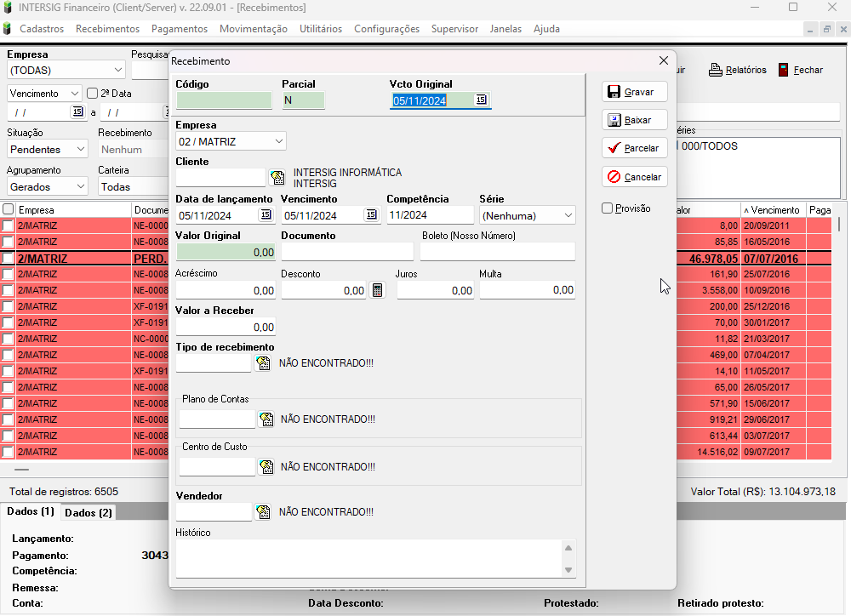Open the Vcto Original calendar picker
851x616 pixels.
(x=481, y=100)
